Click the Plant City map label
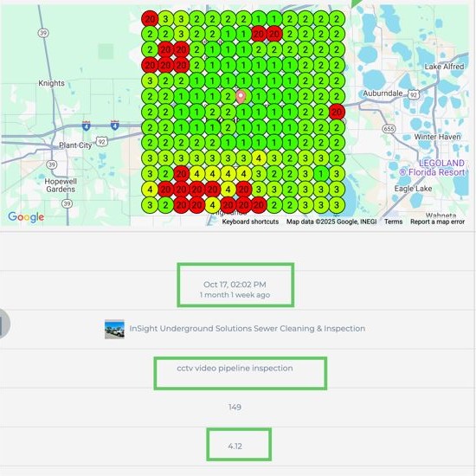This screenshot has height=476, width=476. (75, 145)
